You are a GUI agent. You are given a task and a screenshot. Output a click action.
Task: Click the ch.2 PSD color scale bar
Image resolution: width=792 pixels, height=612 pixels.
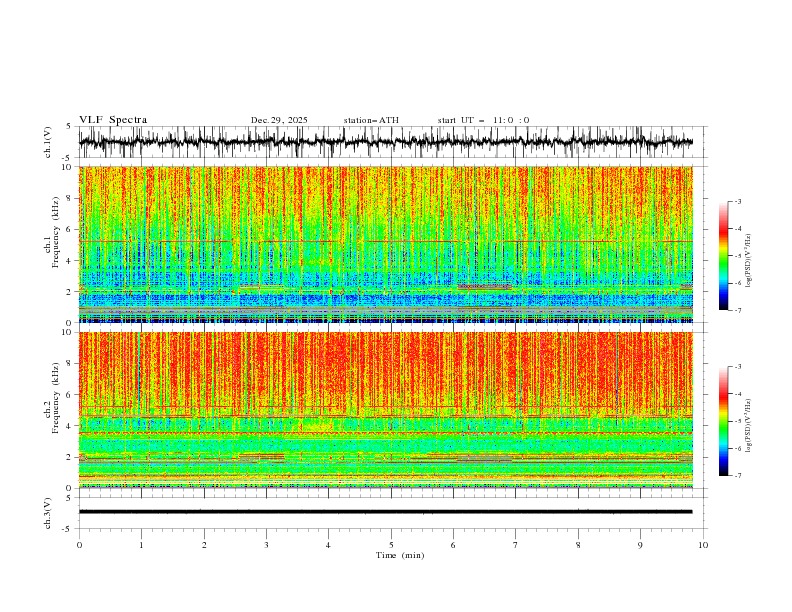[x=723, y=421]
